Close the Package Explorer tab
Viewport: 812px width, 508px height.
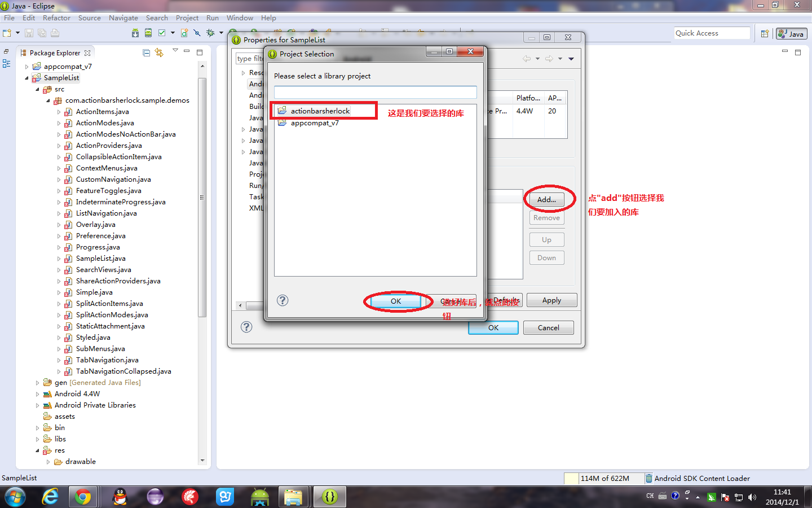[87, 53]
